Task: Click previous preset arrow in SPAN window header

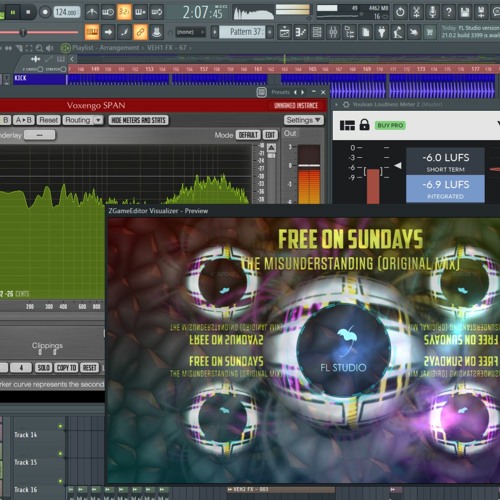Action: pos(295,92)
